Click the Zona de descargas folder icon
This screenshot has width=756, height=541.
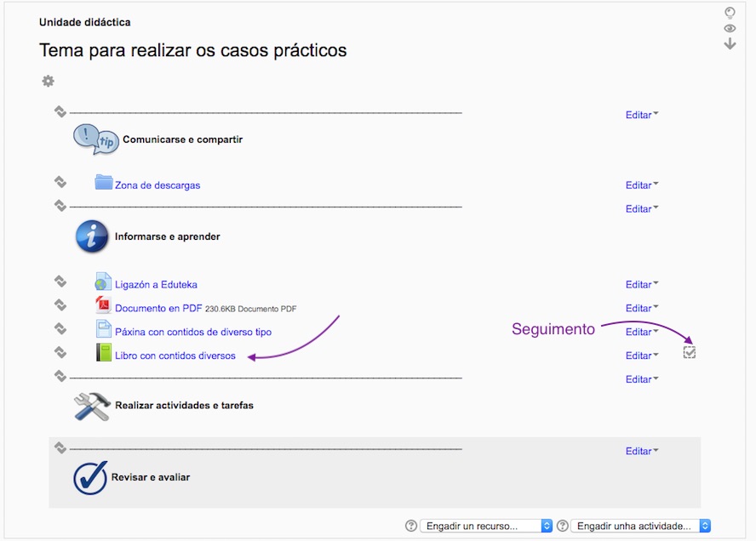pos(104,182)
